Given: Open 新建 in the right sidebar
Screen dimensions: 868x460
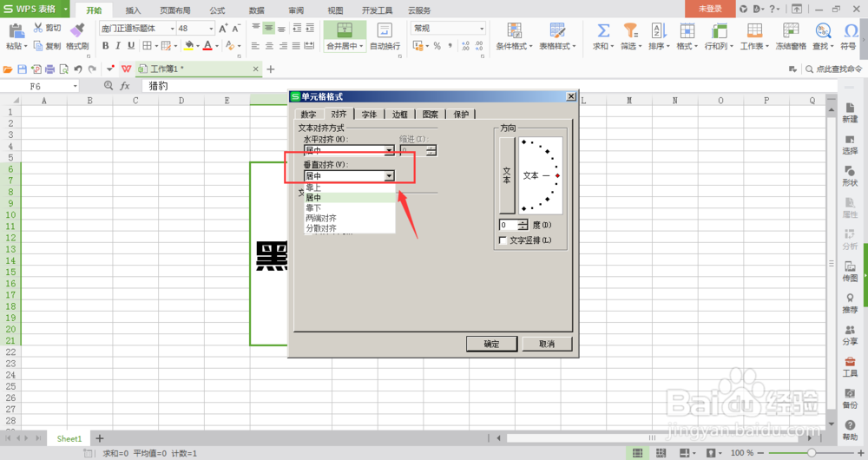Looking at the screenshot, I should [x=850, y=112].
